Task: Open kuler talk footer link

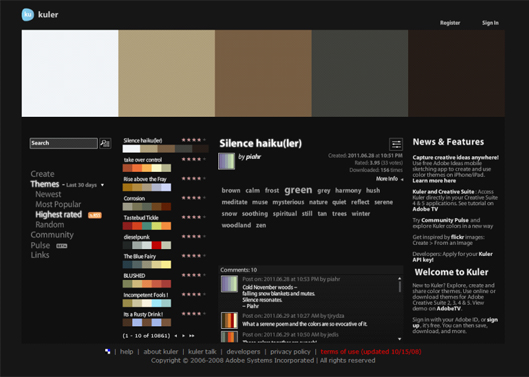Action: (202, 352)
